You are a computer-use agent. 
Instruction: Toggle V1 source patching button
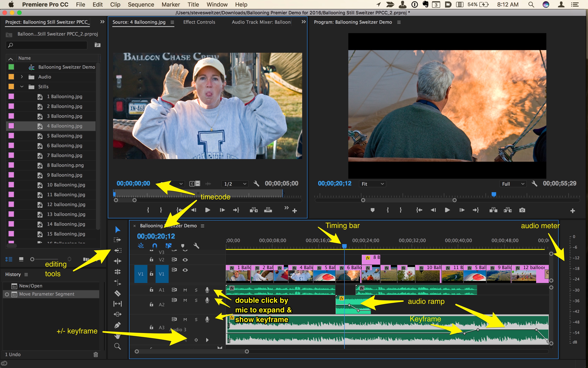141,274
